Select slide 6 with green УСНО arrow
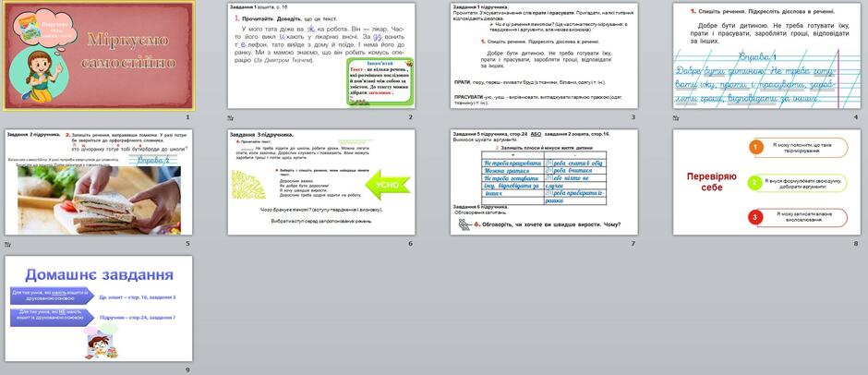868x375 pixels. (321, 182)
